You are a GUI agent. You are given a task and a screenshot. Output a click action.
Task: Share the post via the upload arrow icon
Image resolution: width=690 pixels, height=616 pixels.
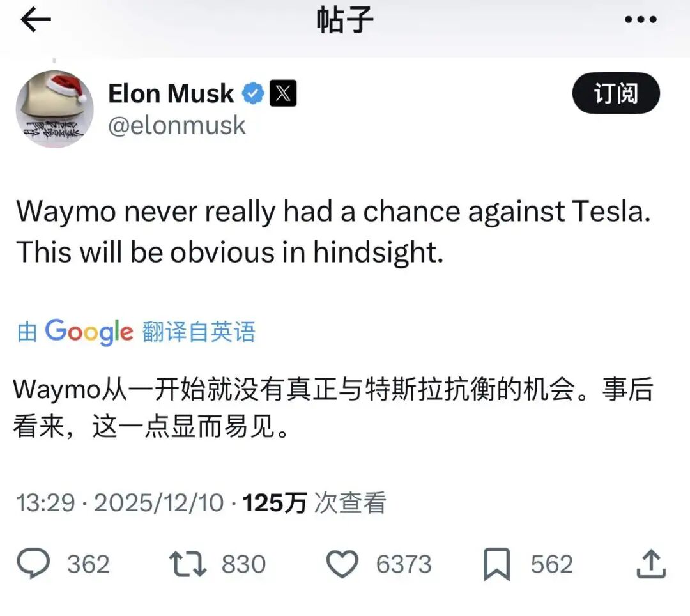click(652, 563)
